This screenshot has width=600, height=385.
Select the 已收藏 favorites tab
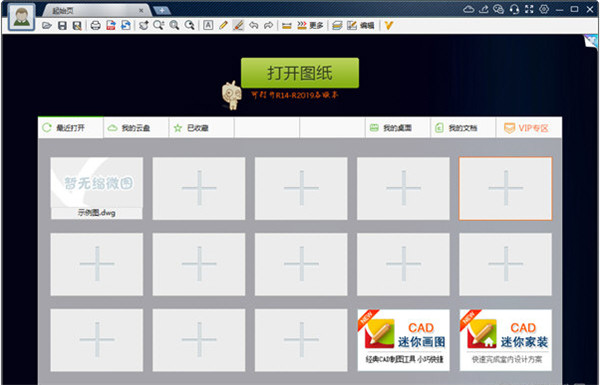[201, 128]
